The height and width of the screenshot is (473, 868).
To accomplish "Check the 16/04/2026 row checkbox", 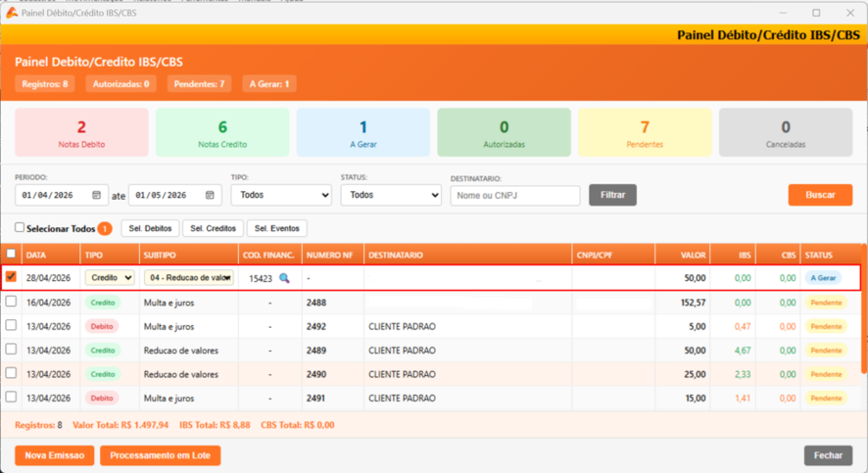I will pos(11,302).
